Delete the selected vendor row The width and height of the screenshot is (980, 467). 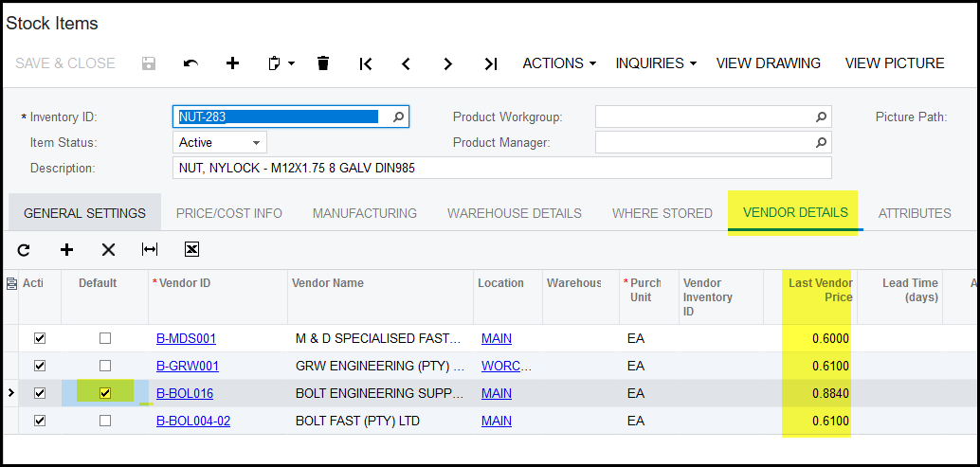click(108, 250)
